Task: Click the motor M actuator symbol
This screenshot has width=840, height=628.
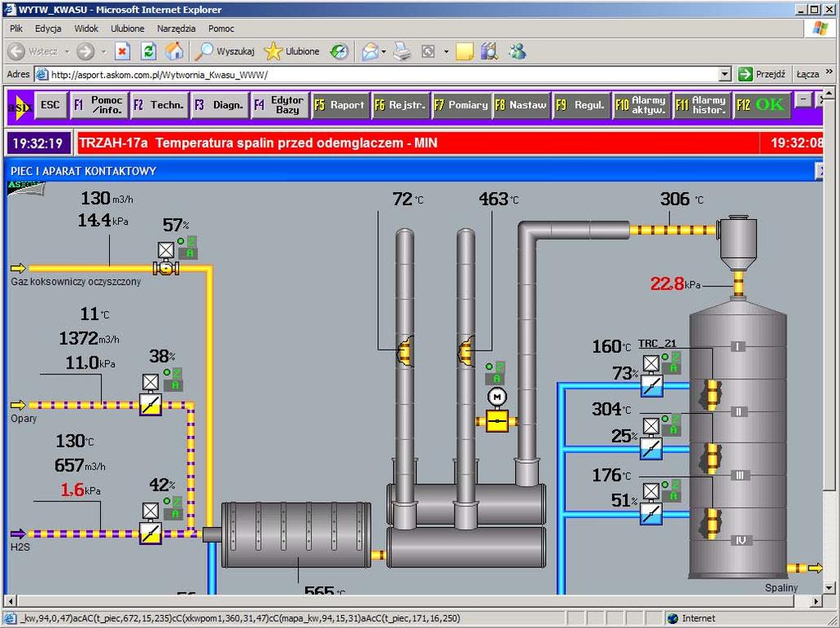Action: [x=497, y=397]
